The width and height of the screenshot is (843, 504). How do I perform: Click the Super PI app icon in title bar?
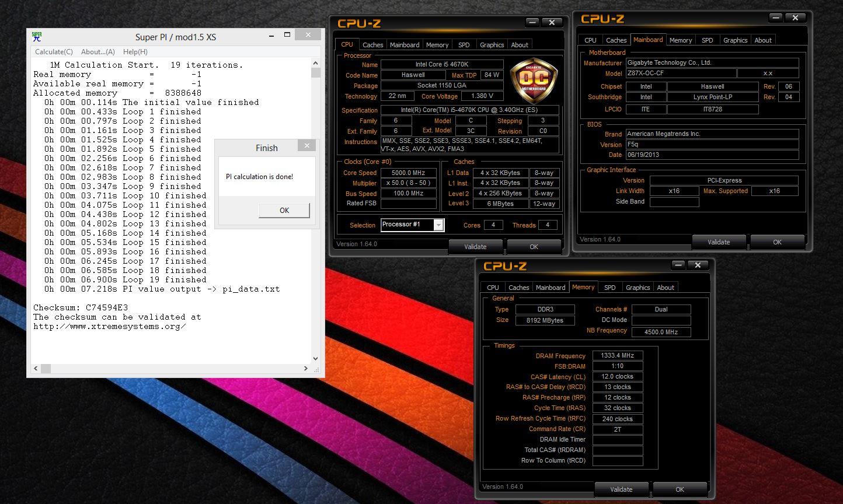click(x=37, y=37)
